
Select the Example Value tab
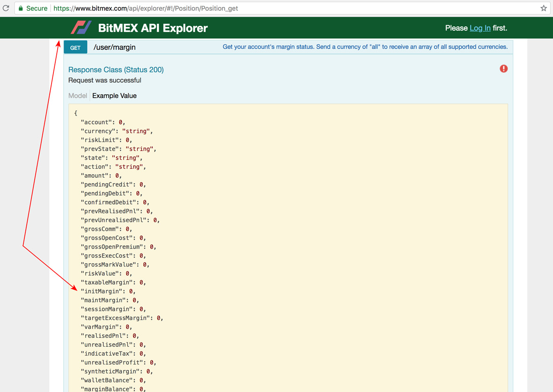[114, 96]
